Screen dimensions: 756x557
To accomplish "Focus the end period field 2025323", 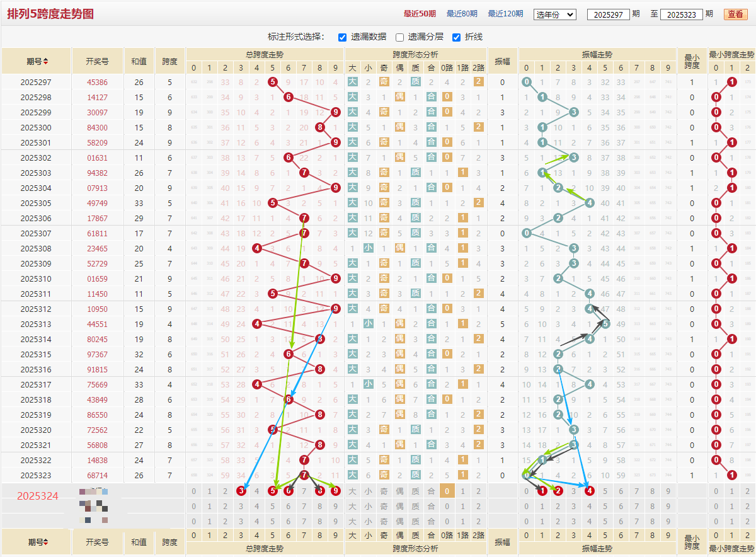I will coord(681,14).
